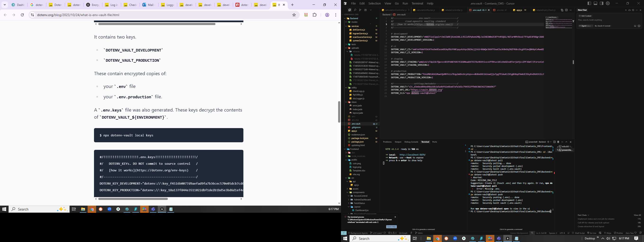Open https://vault.dotenv.org link in editor
This screenshot has height=242, width=644.
tap(427, 90)
